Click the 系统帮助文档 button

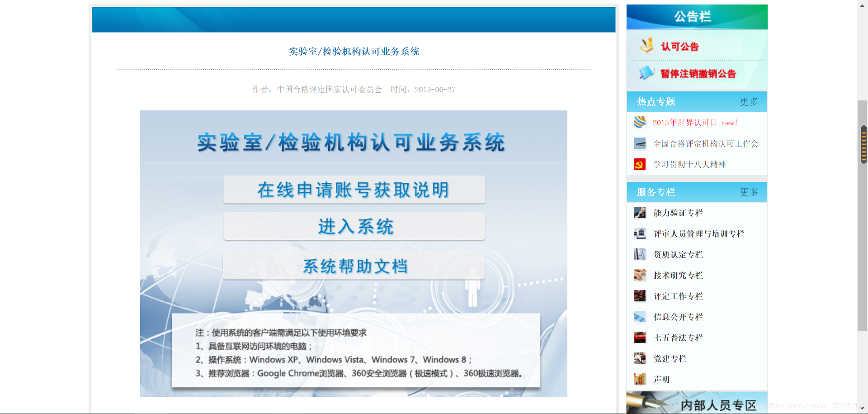pos(354,266)
